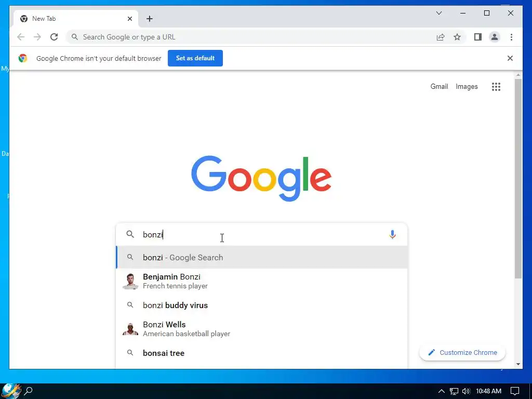The width and height of the screenshot is (532, 399).
Task: Open the Google apps grid
Action: tap(496, 87)
